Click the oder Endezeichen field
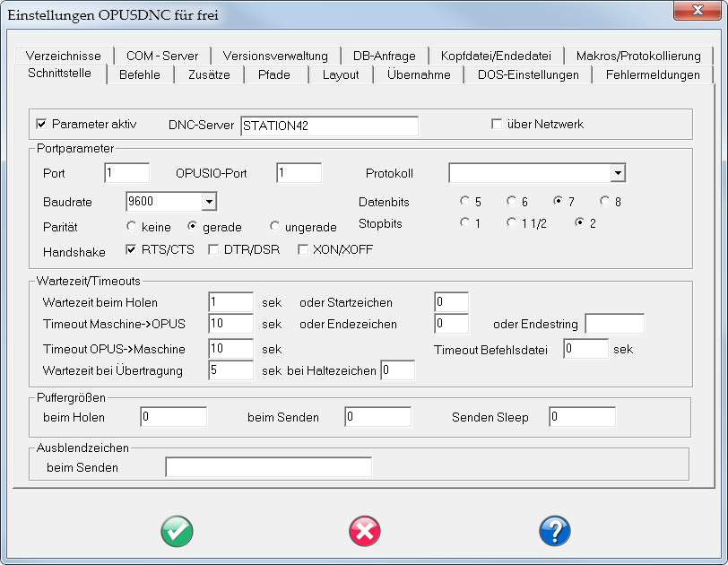The width and height of the screenshot is (728, 565). [452, 324]
